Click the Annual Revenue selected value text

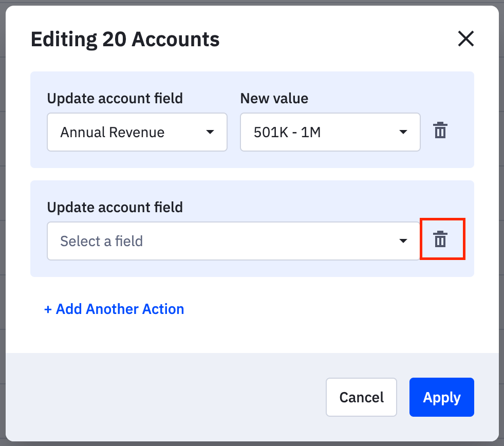tap(113, 133)
